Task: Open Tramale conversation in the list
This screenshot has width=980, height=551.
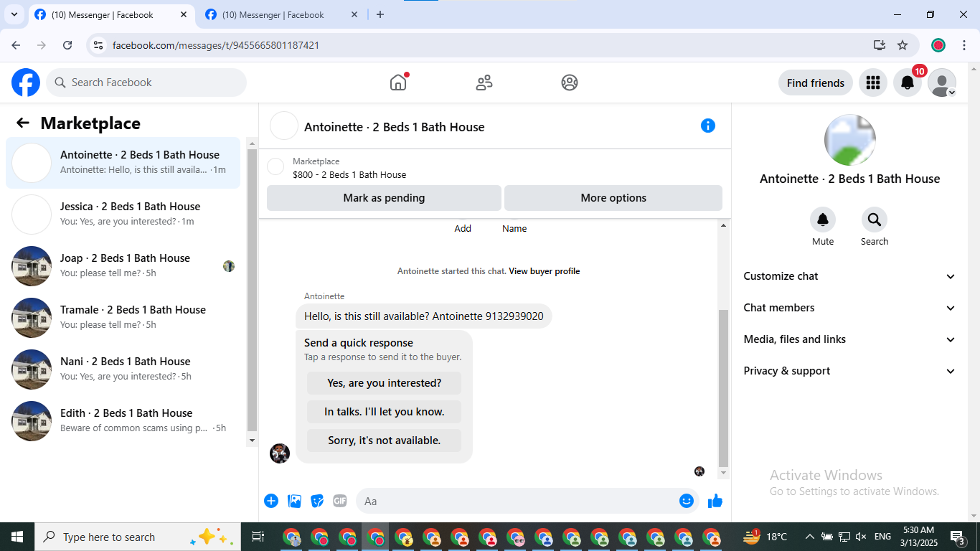Action: 123,318
